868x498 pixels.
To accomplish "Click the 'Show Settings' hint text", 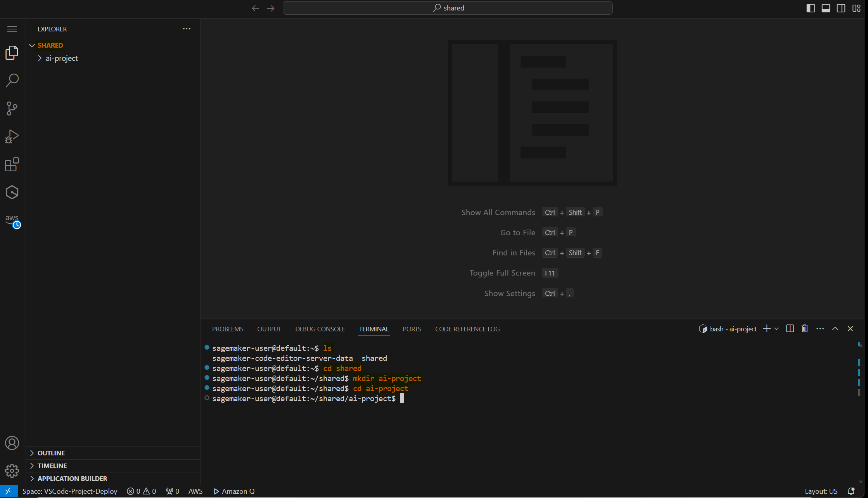I will tap(510, 293).
